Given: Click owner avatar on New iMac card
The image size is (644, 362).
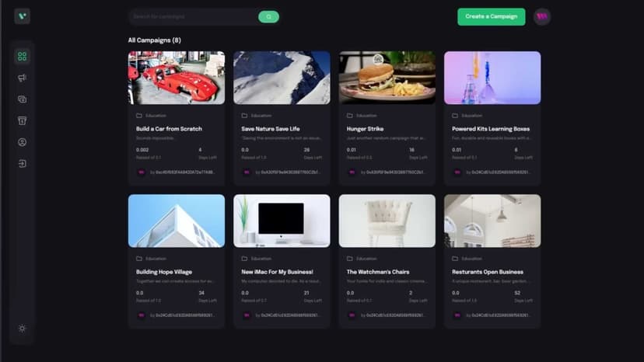Looking at the screenshot, I should point(247,315).
